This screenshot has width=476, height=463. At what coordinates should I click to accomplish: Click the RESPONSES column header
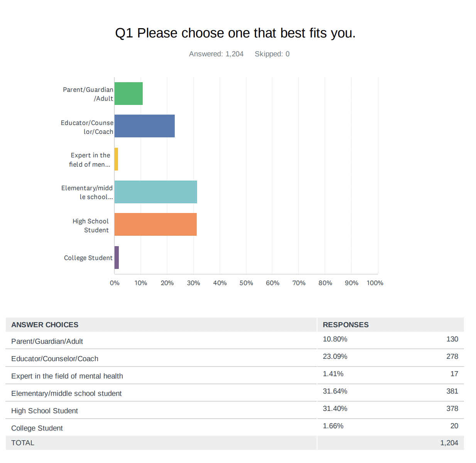[346, 325]
